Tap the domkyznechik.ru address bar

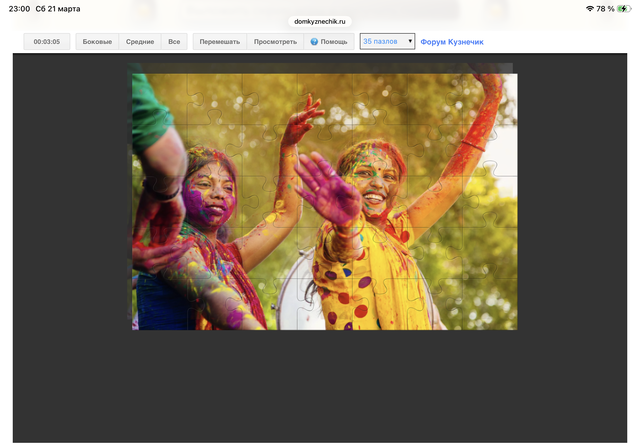[x=320, y=20]
